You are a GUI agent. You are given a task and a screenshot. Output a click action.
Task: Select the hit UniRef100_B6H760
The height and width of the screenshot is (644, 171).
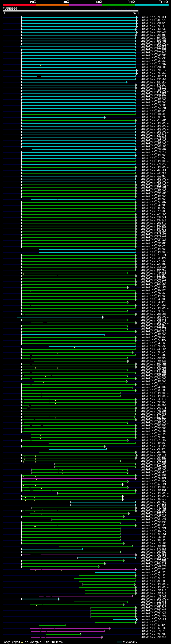click(153, 270)
